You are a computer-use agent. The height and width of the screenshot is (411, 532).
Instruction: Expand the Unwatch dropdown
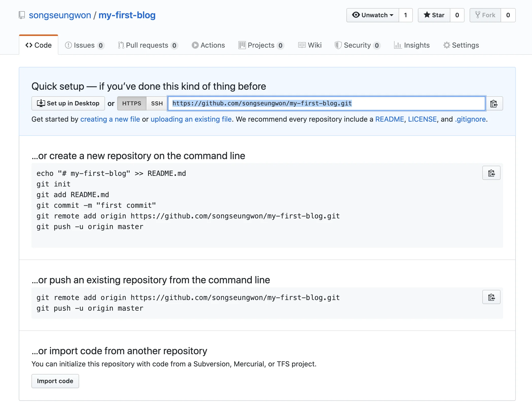pyautogui.click(x=373, y=15)
